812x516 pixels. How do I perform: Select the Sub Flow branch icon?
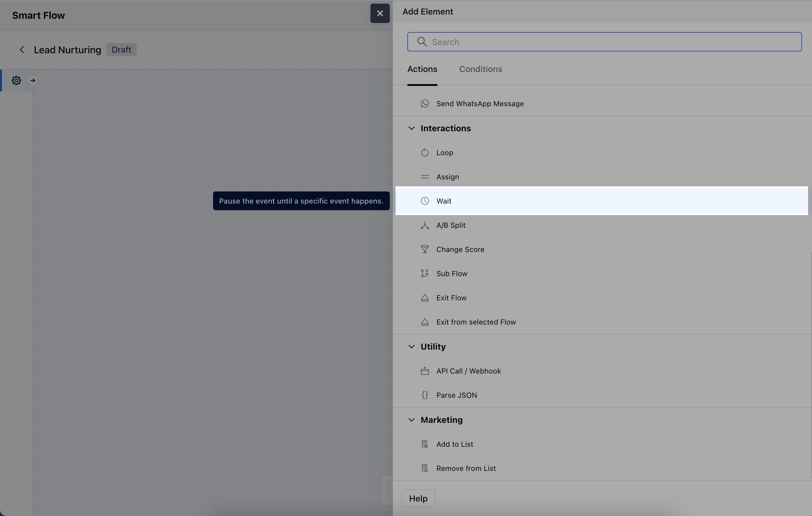tap(425, 273)
